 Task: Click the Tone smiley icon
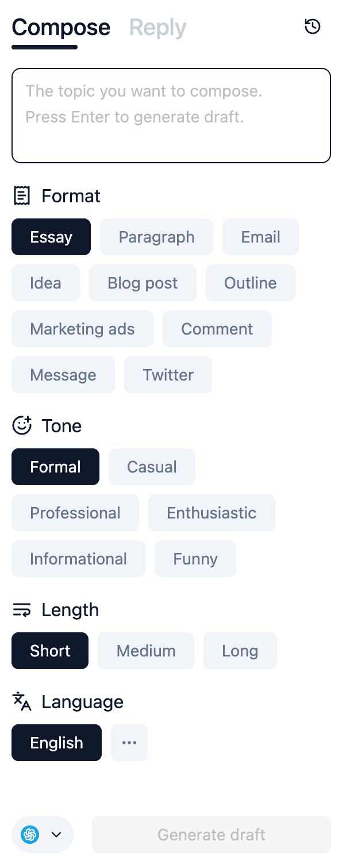click(22, 425)
